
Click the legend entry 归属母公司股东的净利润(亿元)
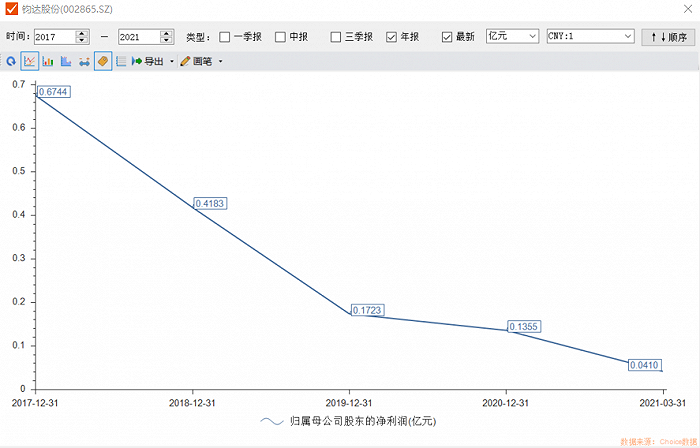348,421
